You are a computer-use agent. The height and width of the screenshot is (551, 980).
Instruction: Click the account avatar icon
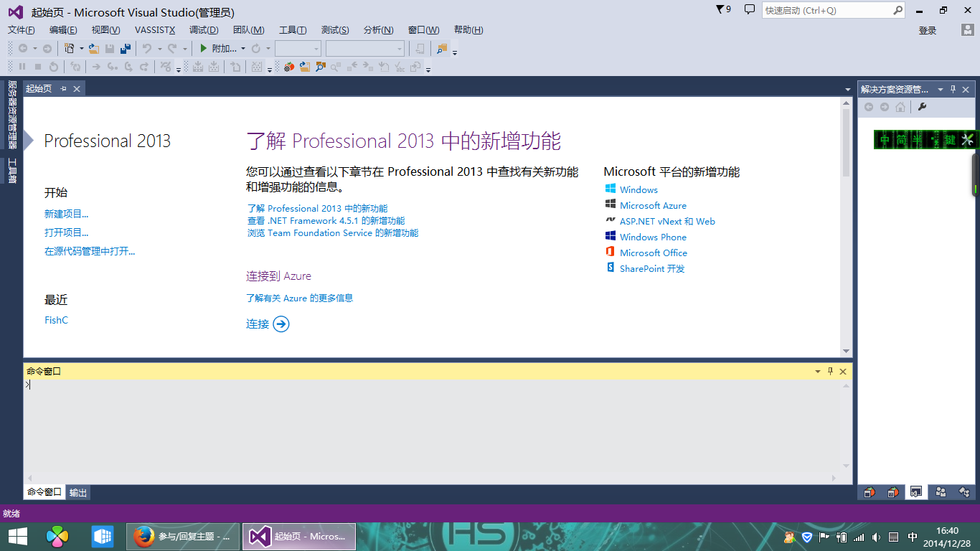coord(967,29)
